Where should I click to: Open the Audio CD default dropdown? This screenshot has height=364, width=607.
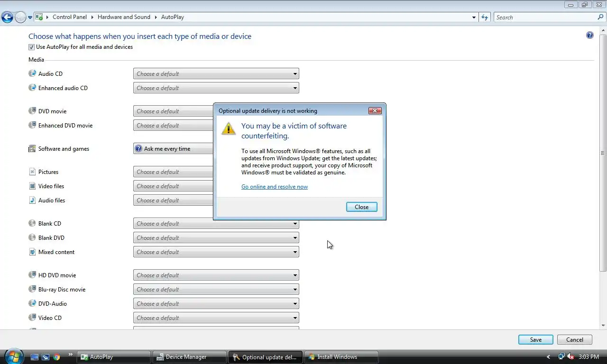[x=216, y=73]
